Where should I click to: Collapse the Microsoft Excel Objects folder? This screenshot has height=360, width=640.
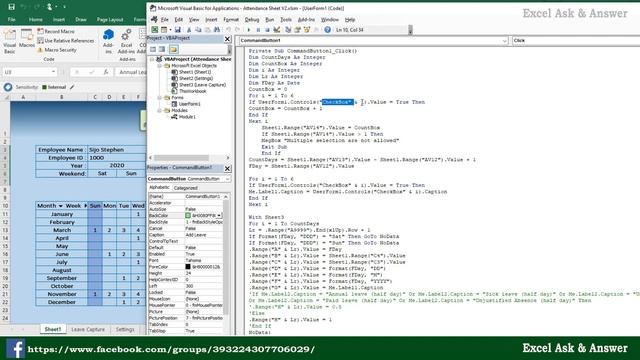(x=160, y=66)
